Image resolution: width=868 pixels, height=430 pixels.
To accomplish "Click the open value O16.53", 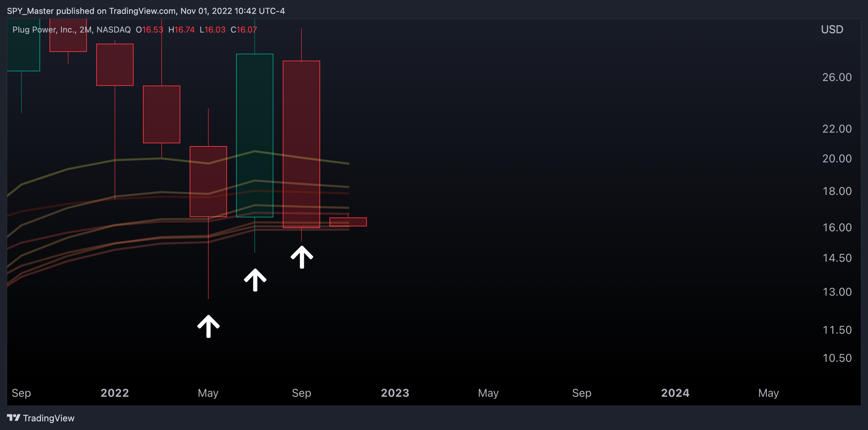I will pyautogui.click(x=150, y=30).
